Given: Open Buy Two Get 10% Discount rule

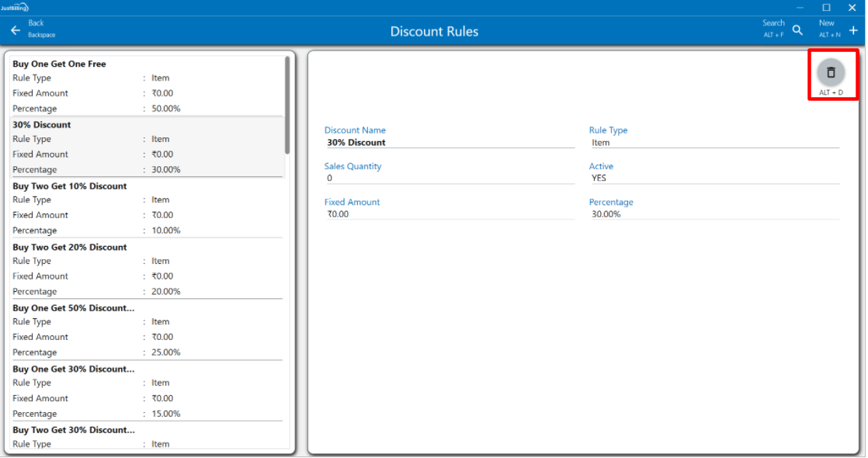Looking at the screenshot, I should (x=70, y=186).
